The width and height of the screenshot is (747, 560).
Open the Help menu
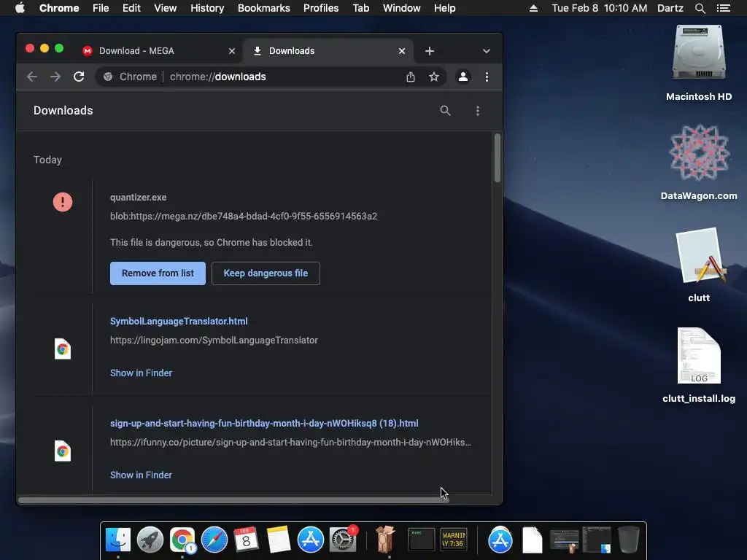(444, 8)
